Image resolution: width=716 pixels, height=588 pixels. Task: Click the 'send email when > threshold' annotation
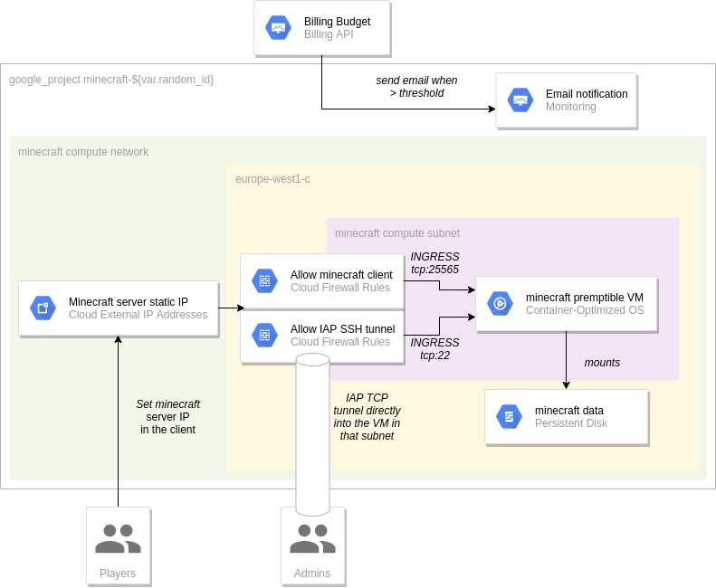[416, 87]
